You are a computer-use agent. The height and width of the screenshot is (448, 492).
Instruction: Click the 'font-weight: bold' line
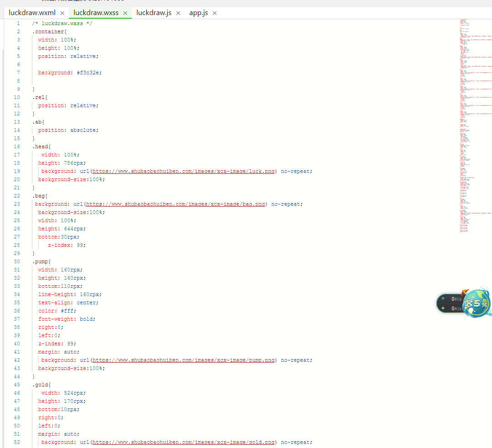tap(67, 319)
